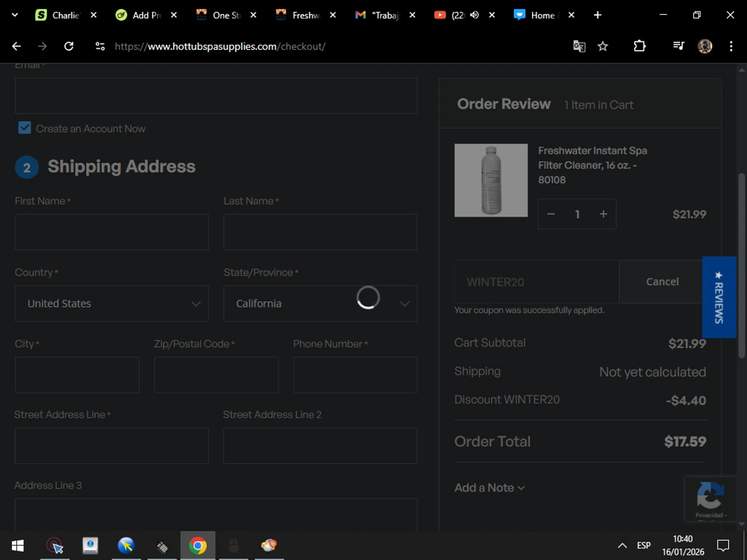Click the WINTER20 coupon code field

[x=536, y=282]
